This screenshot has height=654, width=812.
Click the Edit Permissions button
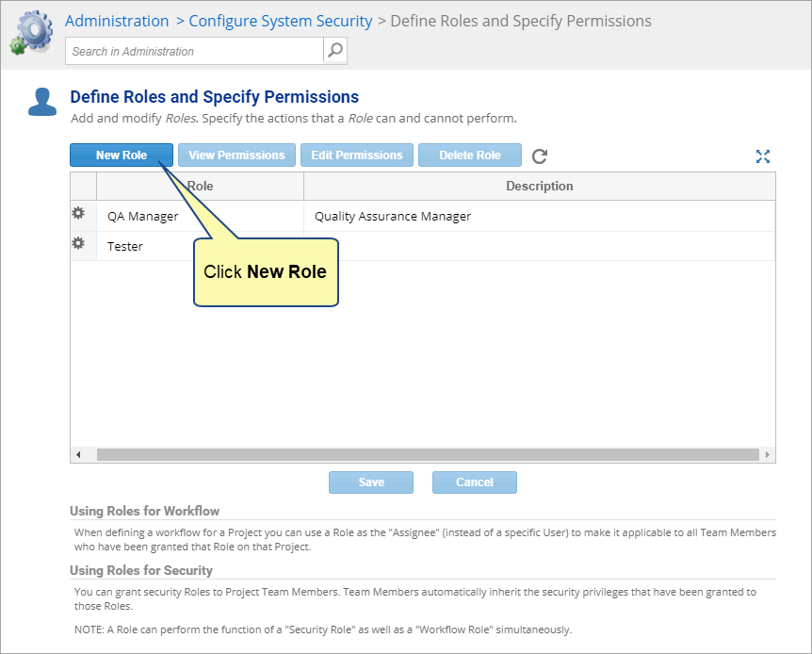[357, 155]
